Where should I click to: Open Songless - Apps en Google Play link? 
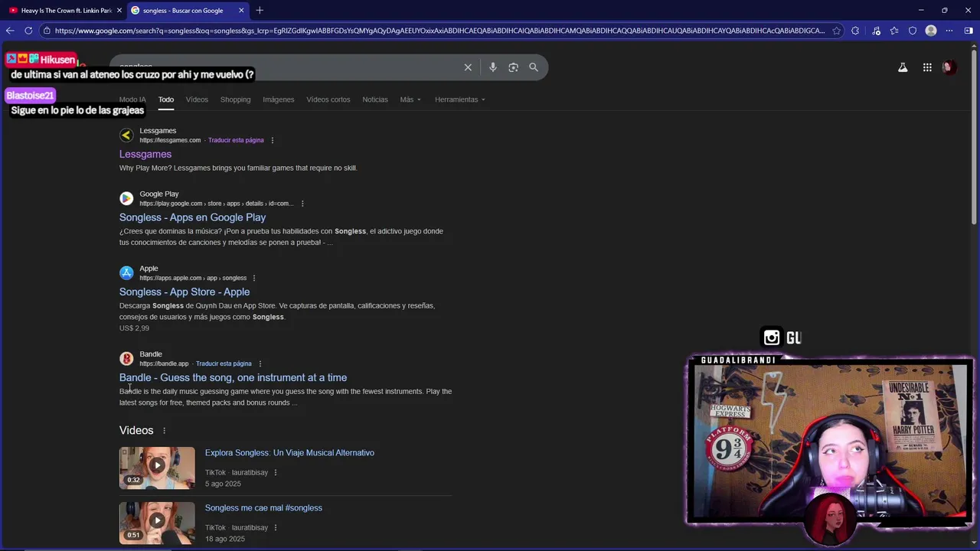(192, 217)
